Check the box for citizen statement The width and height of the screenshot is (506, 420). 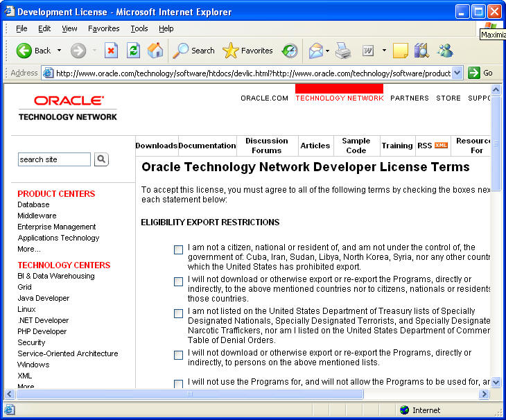(178, 250)
